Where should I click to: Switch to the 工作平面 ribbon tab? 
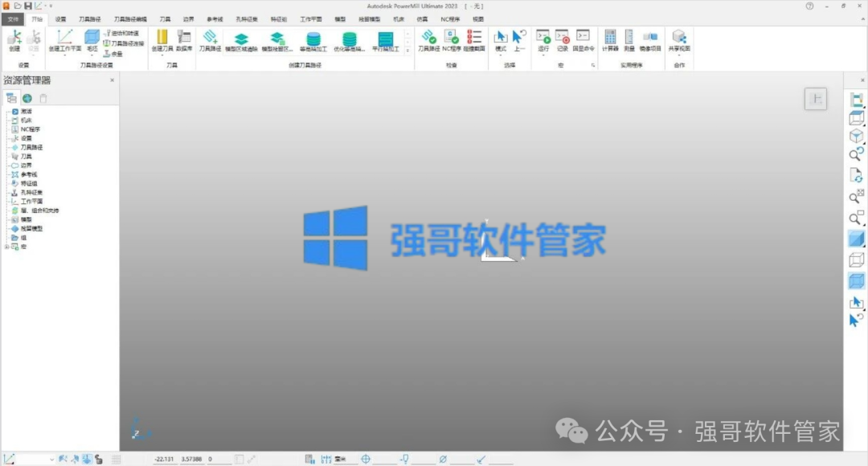pos(310,19)
